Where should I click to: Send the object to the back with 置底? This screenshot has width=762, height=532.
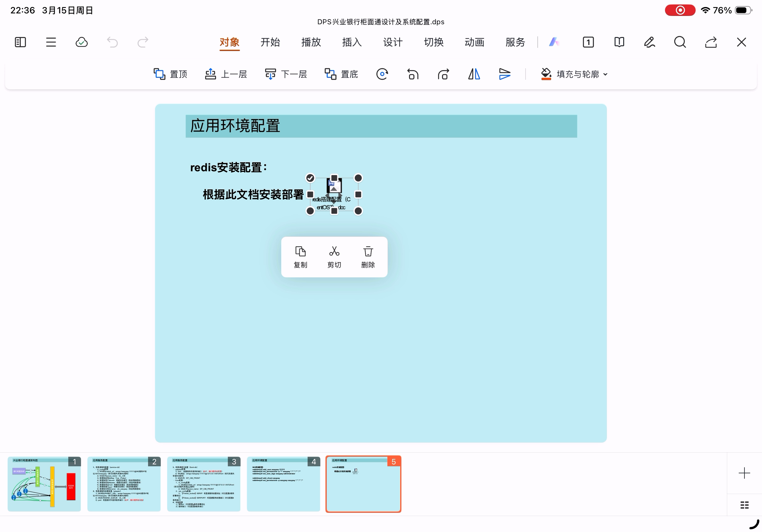point(341,74)
